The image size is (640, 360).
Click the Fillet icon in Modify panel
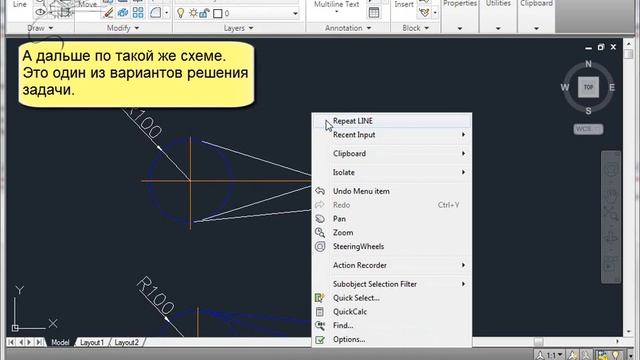[x=156, y=13]
